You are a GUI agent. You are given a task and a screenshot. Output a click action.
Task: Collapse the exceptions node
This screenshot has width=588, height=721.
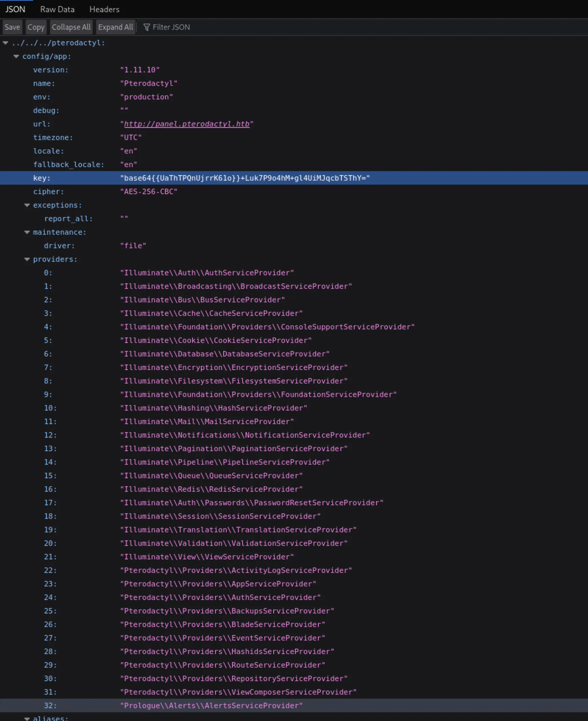[27, 205]
